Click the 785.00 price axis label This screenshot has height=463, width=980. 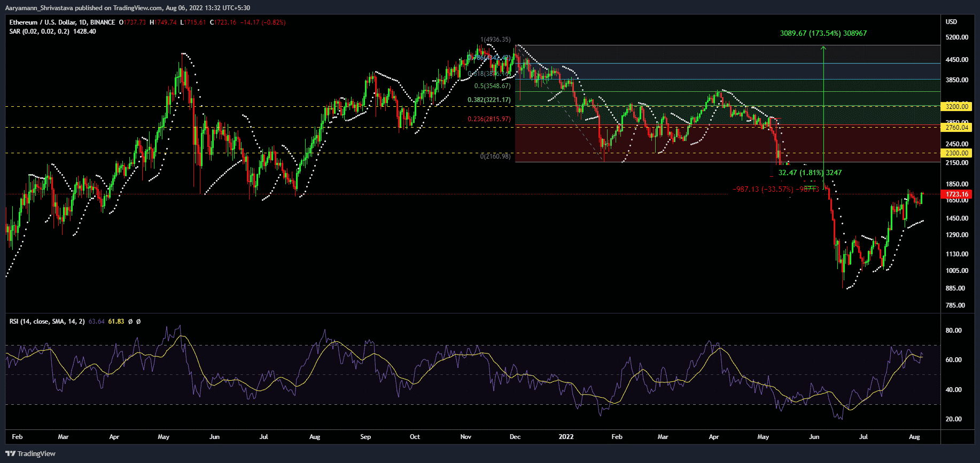[x=955, y=305]
